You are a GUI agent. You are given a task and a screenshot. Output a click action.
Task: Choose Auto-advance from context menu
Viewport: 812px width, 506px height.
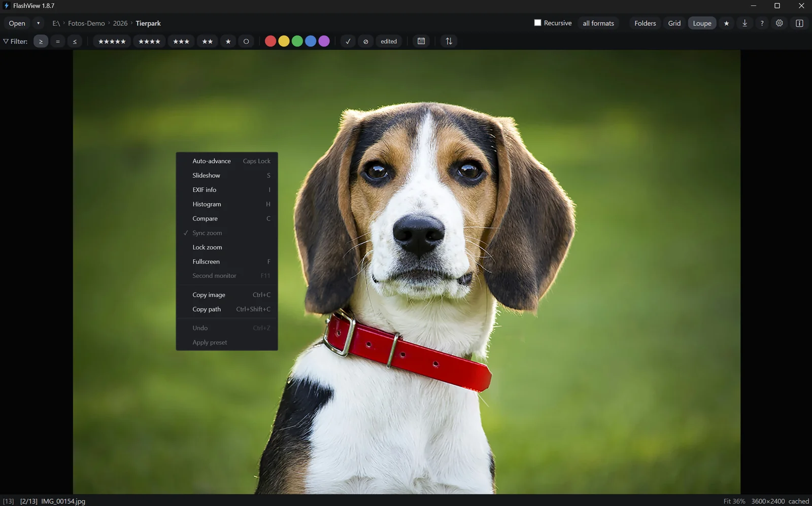227,161
